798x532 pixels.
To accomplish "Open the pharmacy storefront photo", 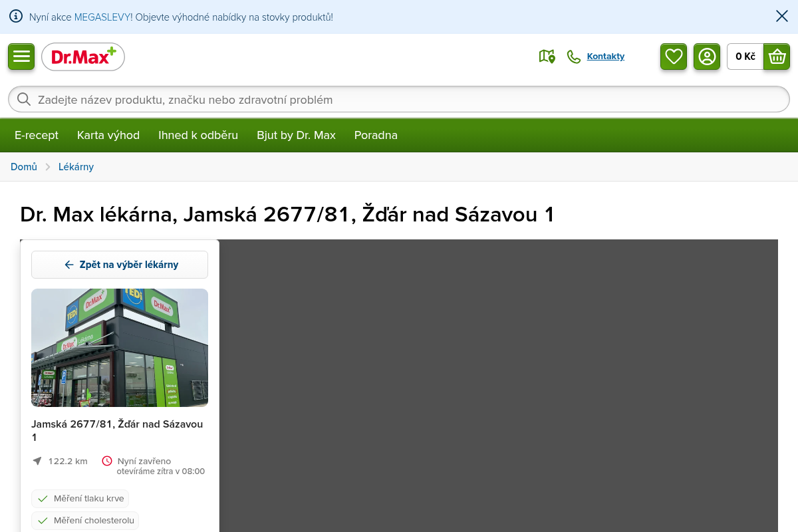I will click(x=120, y=348).
